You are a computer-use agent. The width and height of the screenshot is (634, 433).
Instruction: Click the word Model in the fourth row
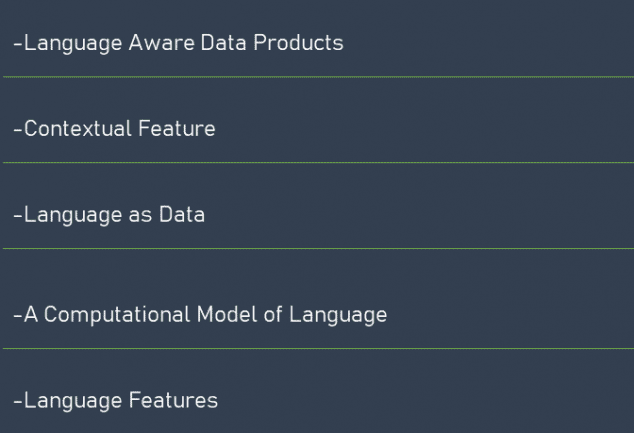[x=227, y=315]
